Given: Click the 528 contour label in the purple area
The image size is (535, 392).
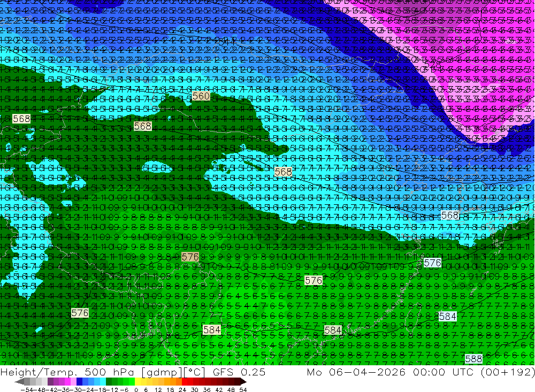Looking at the screenshot, I should point(433,65).
